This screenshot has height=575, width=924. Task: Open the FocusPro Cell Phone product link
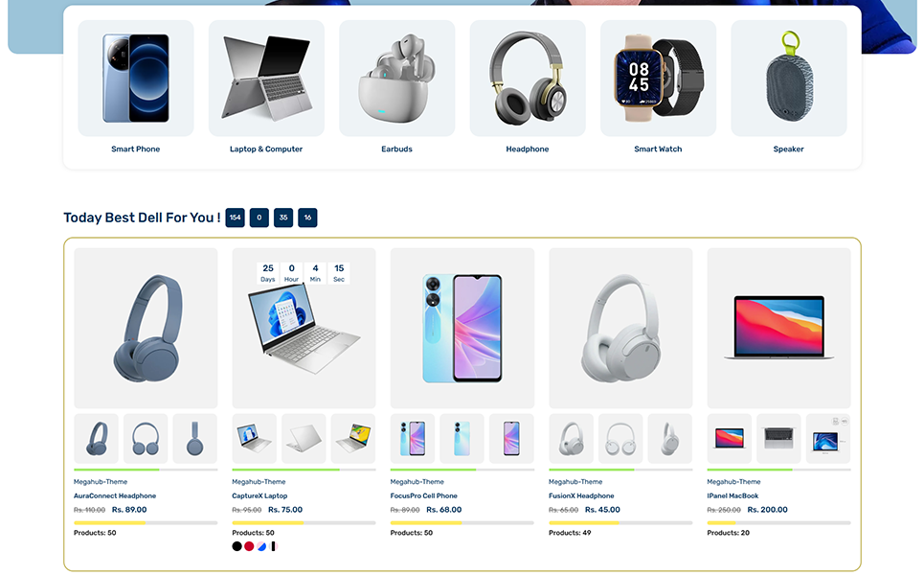423,496
